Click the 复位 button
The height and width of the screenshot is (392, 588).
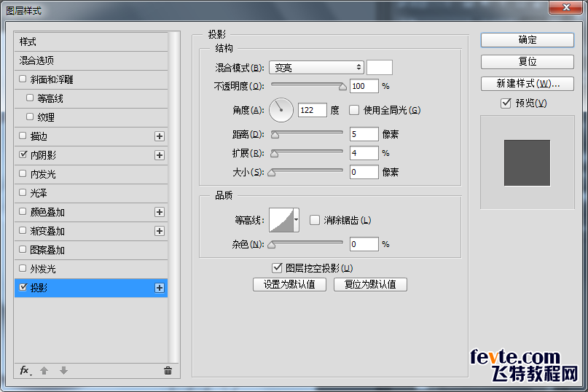tap(528, 62)
